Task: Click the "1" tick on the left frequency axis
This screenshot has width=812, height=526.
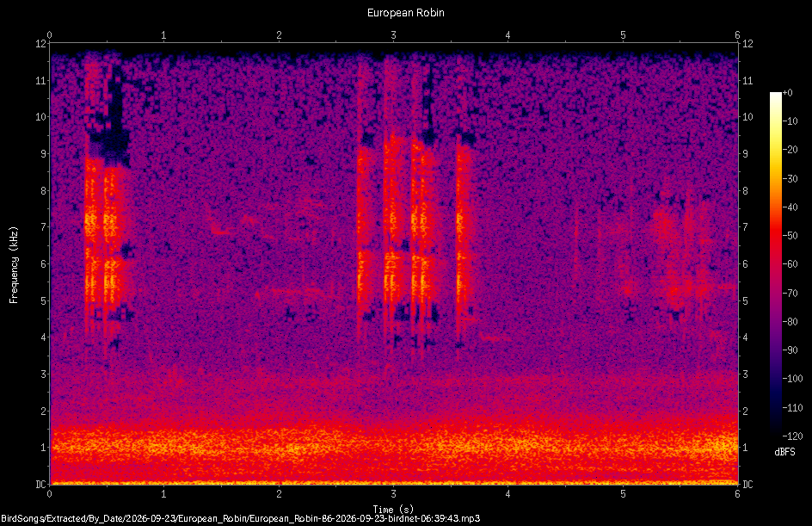Action: click(43, 448)
